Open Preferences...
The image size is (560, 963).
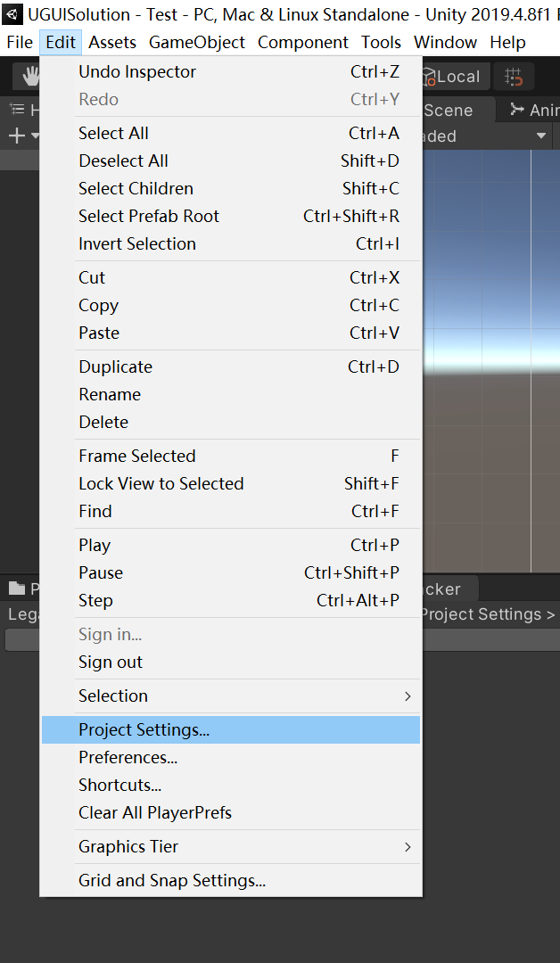click(x=231, y=757)
